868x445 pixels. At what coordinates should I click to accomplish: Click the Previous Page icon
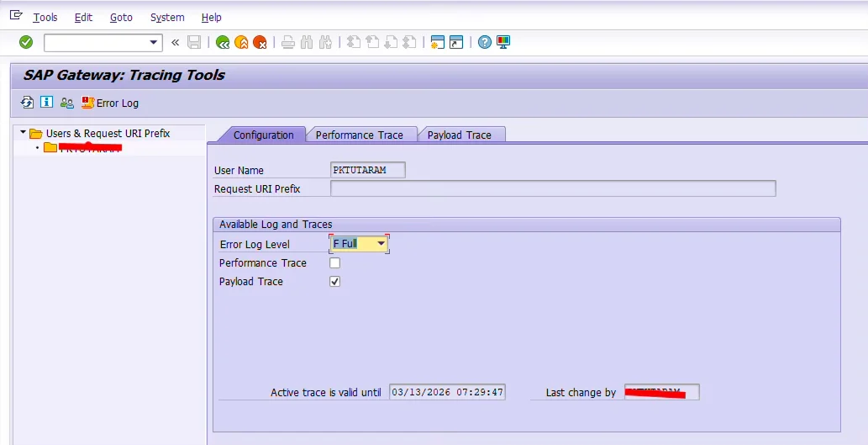pyautogui.click(x=372, y=42)
